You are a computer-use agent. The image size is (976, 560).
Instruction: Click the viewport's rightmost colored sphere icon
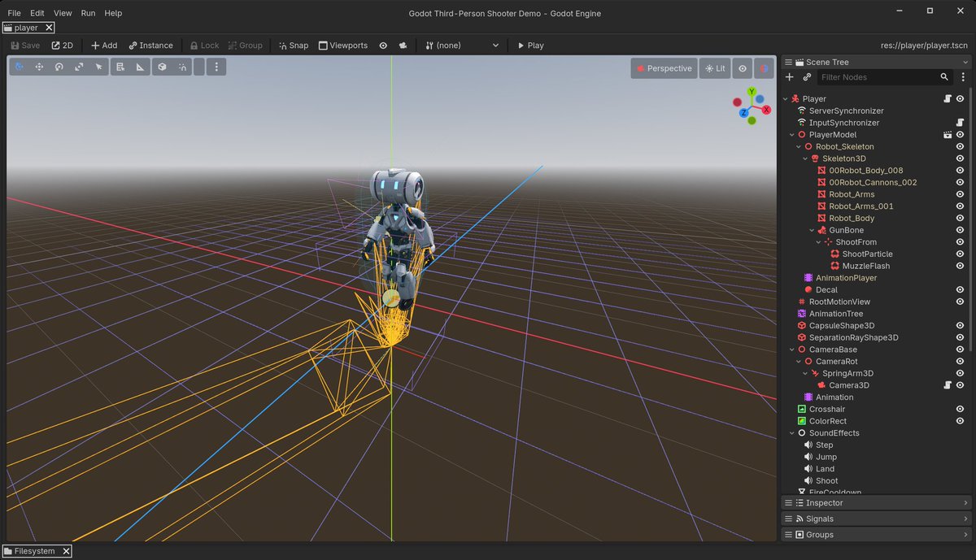point(764,68)
